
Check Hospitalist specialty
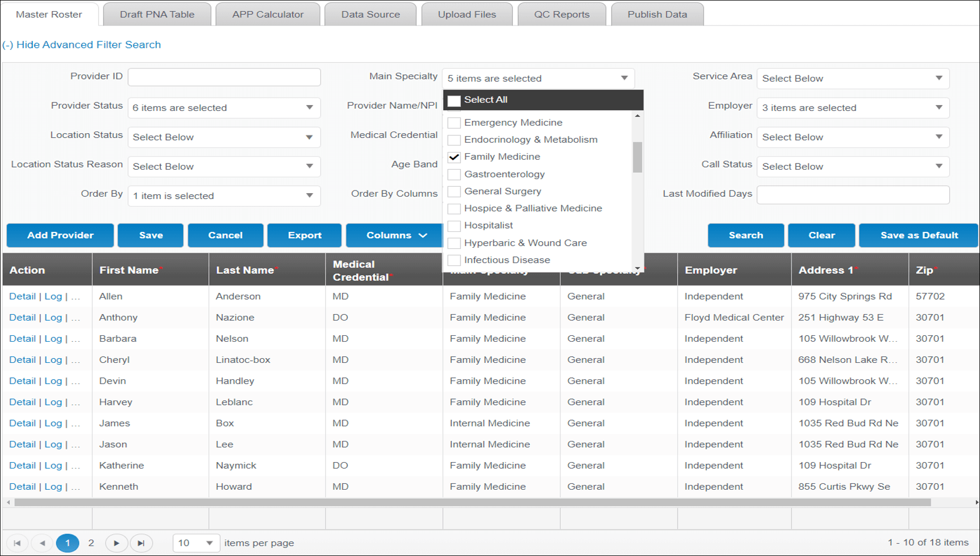click(x=454, y=225)
